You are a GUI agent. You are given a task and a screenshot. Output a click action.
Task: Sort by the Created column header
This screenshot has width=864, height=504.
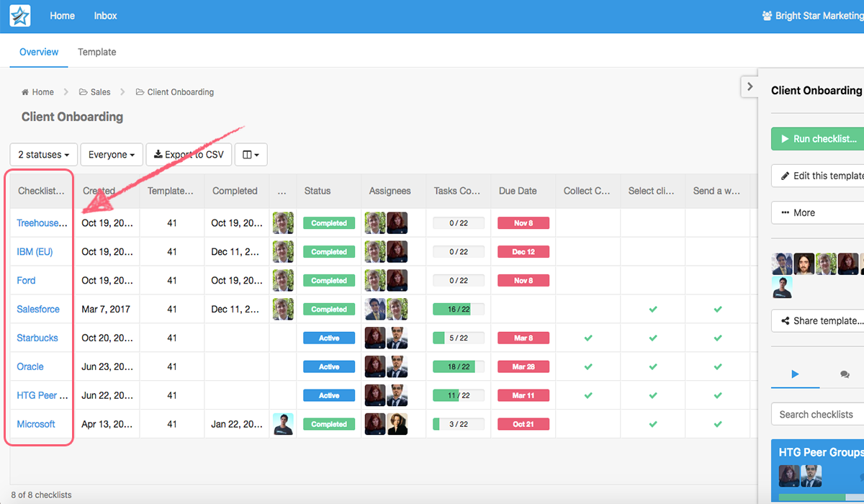pyautogui.click(x=107, y=191)
